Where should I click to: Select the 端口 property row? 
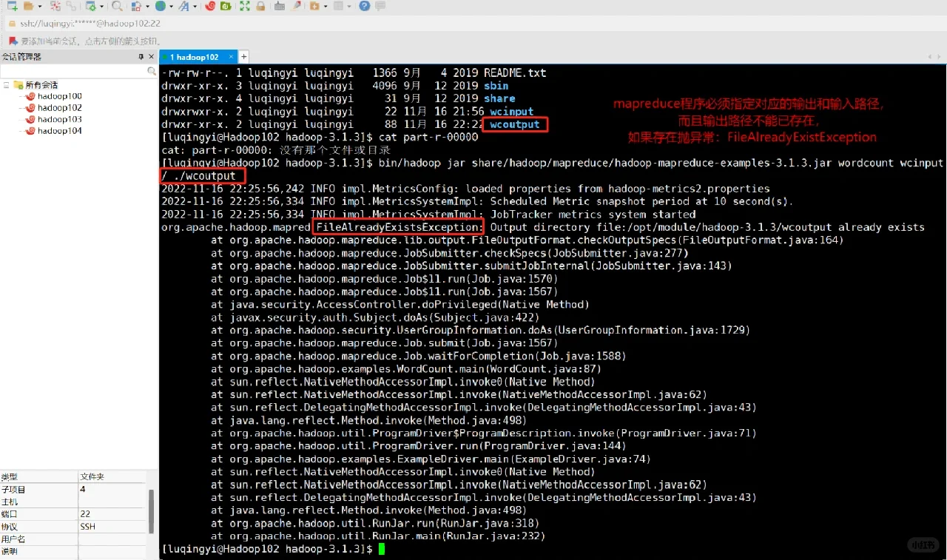(x=73, y=514)
